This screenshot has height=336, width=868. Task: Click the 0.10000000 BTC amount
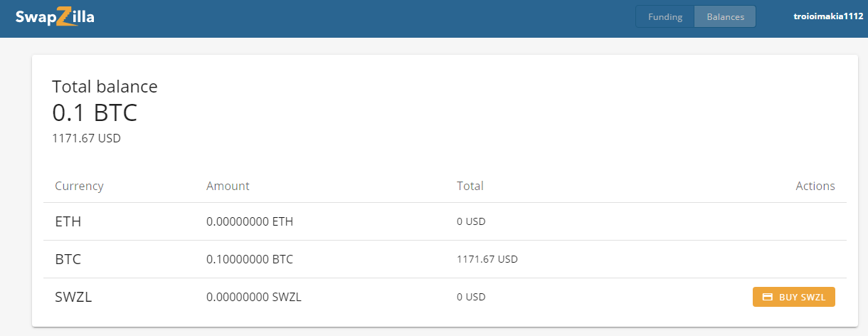(249, 259)
